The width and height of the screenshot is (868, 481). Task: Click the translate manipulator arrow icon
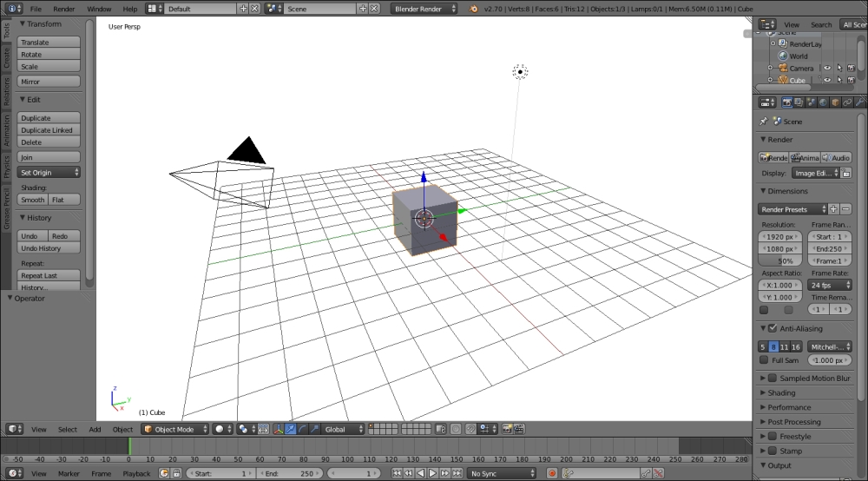click(291, 429)
